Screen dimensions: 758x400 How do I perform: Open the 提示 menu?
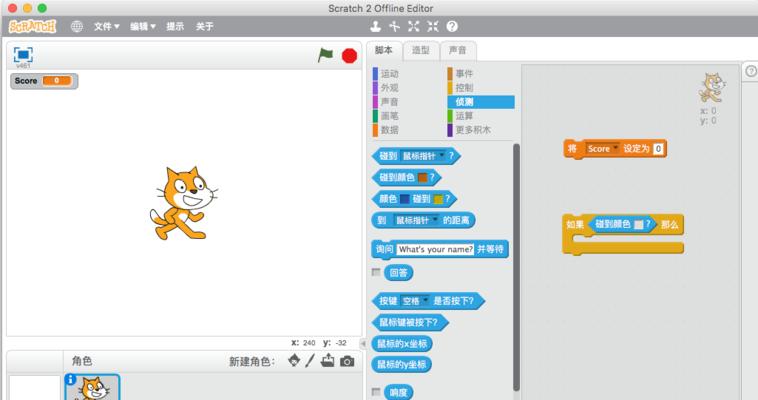pyautogui.click(x=175, y=27)
